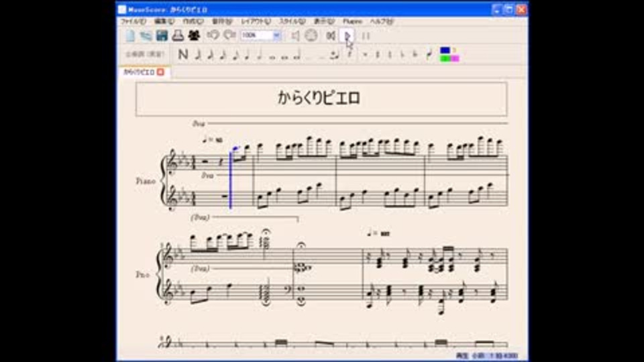644x362 pixels.
Task: Click the Piano instrument label
Action: (146, 181)
